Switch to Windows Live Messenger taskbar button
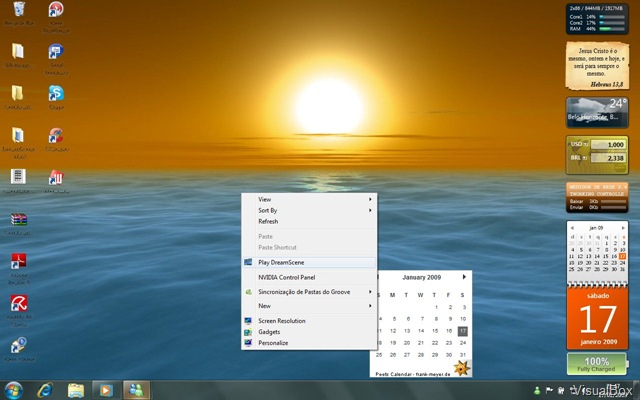This screenshot has height=400, width=640. click(136, 390)
